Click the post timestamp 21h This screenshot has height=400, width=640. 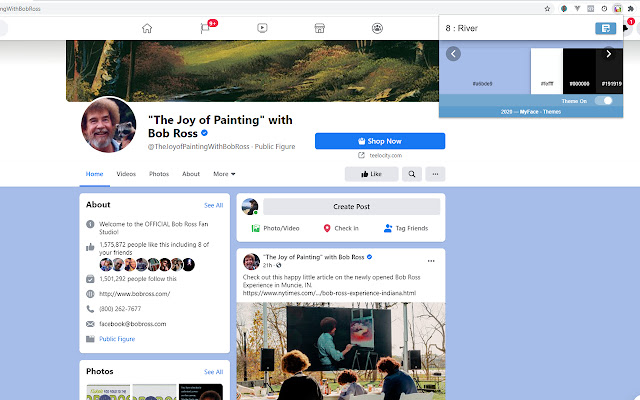(267, 265)
